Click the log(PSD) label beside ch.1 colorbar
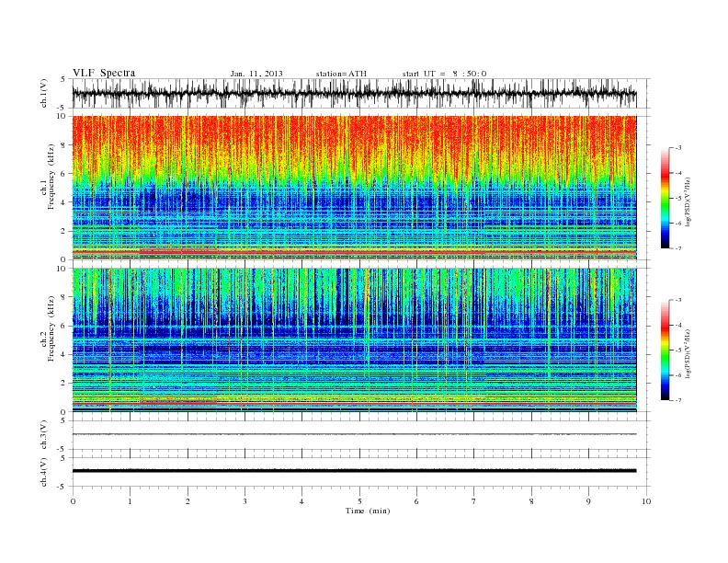The height and width of the screenshot is (563, 728). [688, 201]
